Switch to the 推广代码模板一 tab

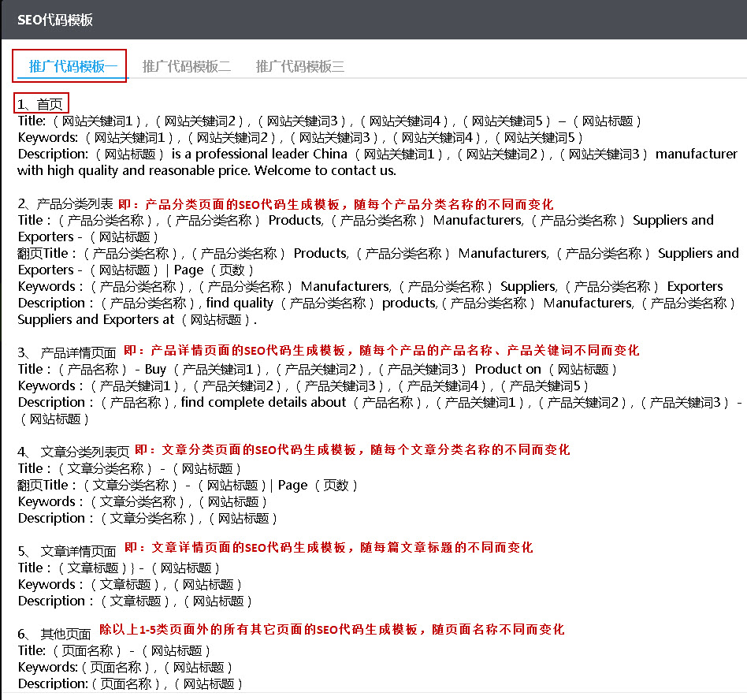pyautogui.click(x=72, y=66)
